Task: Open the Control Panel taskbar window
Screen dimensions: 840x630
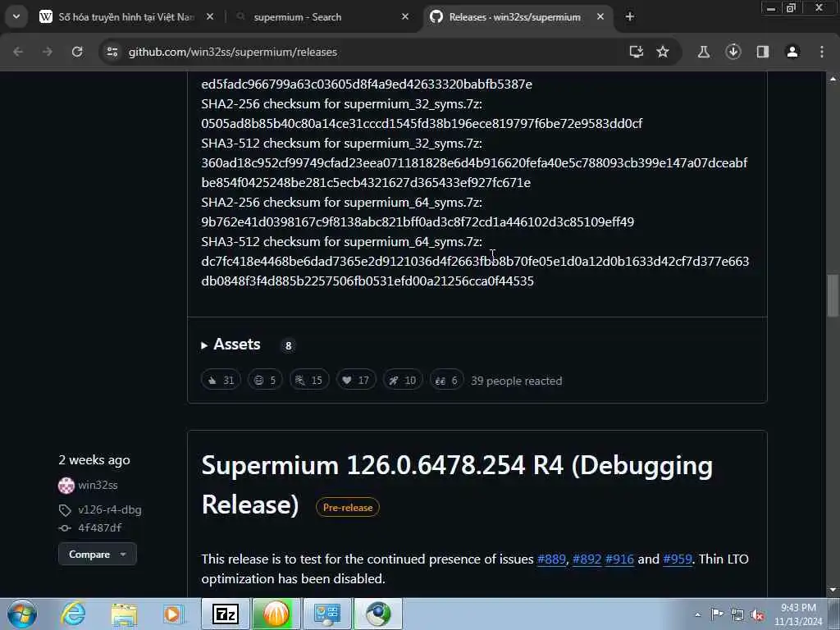Action: coord(326,614)
